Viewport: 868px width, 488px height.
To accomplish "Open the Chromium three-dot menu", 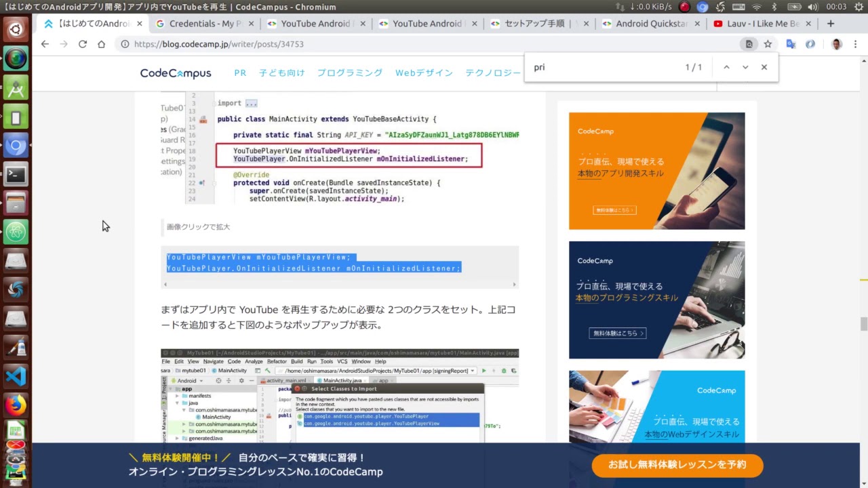I will click(x=855, y=44).
